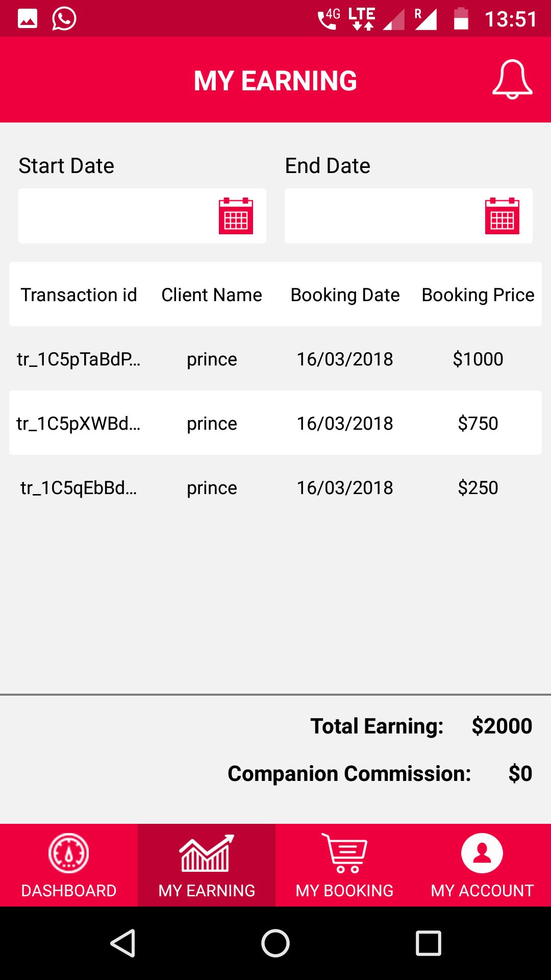Screen dimensions: 551x980
Task: Tap the Booking Price column header
Action: click(x=478, y=295)
